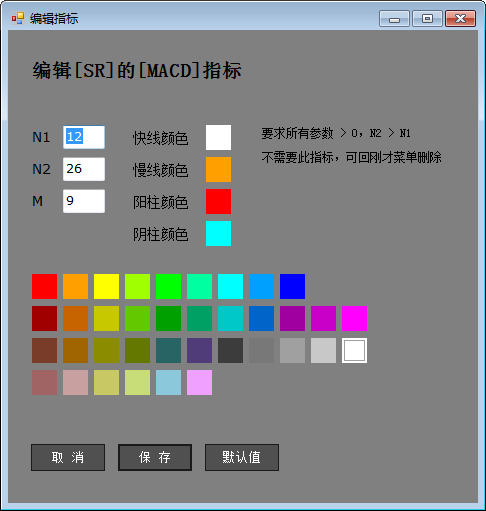Pick bright yellow from the palette top row
This screenshot has width=486, height=511.
pyautogui.click(x=106, y=286)
